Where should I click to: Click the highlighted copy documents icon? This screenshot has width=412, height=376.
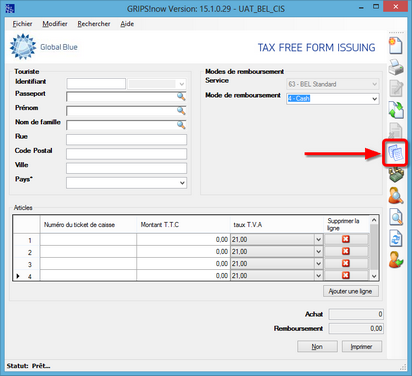click(x=395, y=153)
